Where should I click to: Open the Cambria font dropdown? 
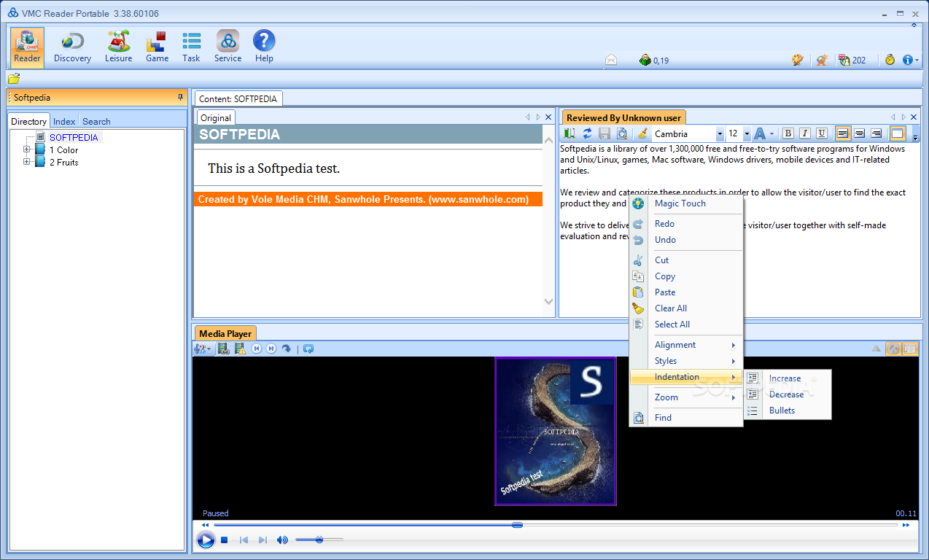pyautogui.click(x=720, y=134)
